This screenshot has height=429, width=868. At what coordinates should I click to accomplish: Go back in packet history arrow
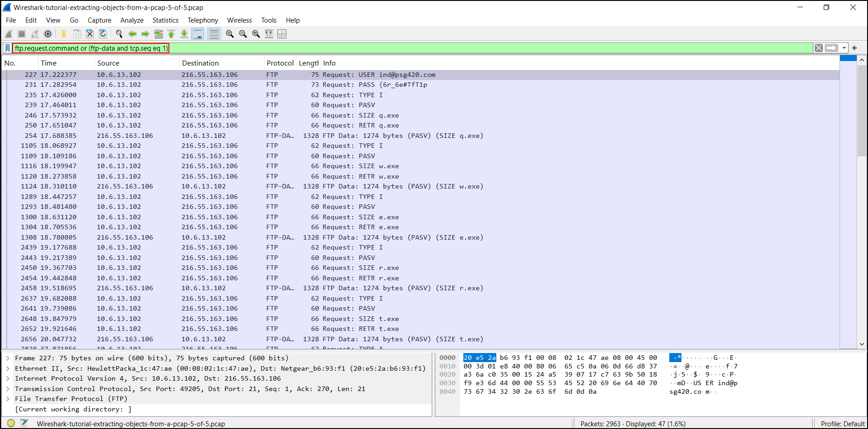(132, 34)
